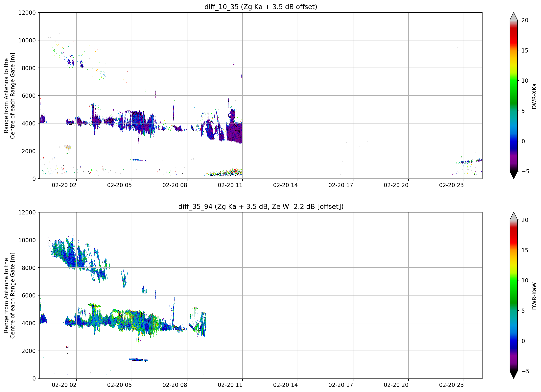Click the top colorbar lower black arrow
The image size is (541, 392).
tap(514, 175)
